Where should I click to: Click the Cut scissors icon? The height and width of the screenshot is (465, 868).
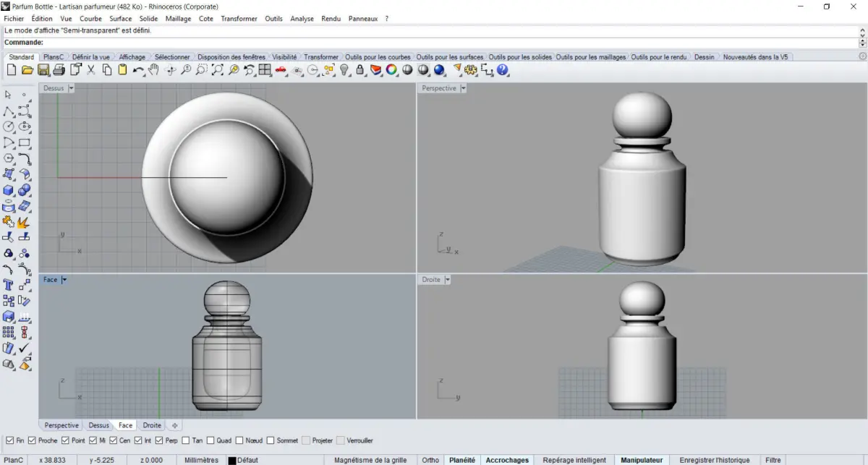(x=91, y=70)
